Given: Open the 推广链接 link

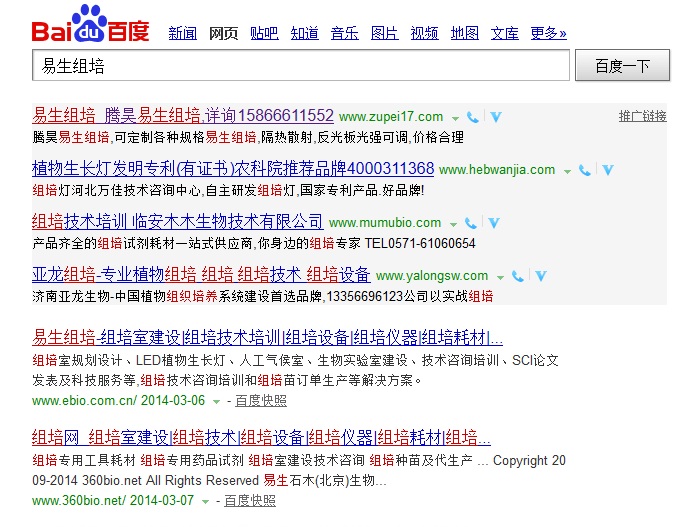Looking at the screenshot, I should (643, 116).
